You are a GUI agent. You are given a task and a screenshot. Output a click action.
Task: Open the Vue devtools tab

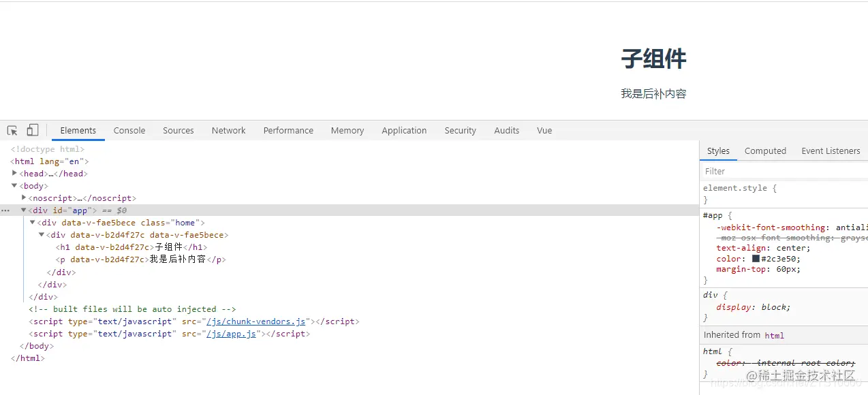pyautogui.click(x=544, y=131)
